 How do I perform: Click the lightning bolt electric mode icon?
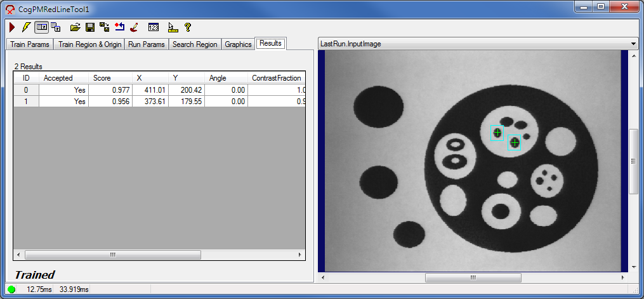(x=26, y=27)
